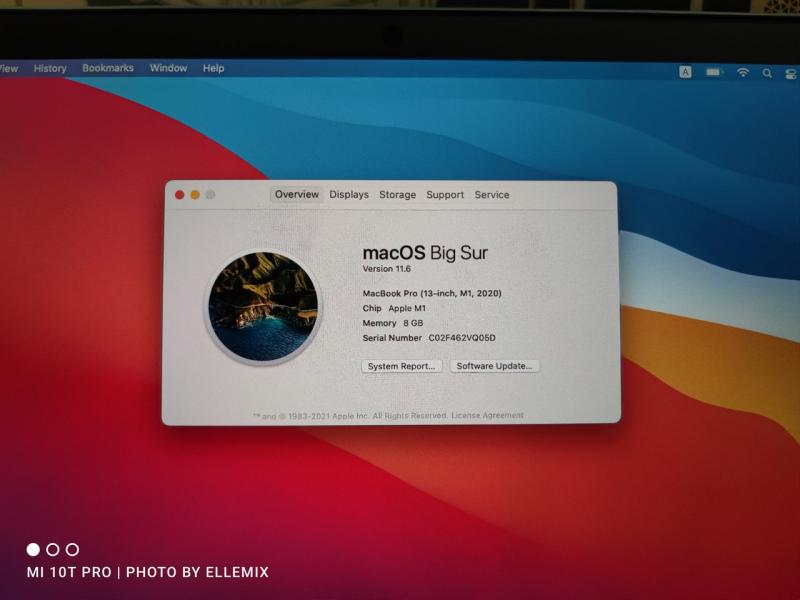Image resolution: width=800 pixels, height=600 pixels.
Task: Click the Software Update button
Action: (x=494, y=366)
